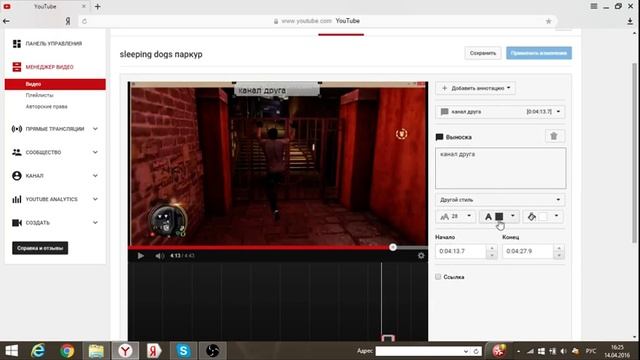Click the timeline annotation marker
The width and height of the screenshot is (640, 360).
click(388, 338)
